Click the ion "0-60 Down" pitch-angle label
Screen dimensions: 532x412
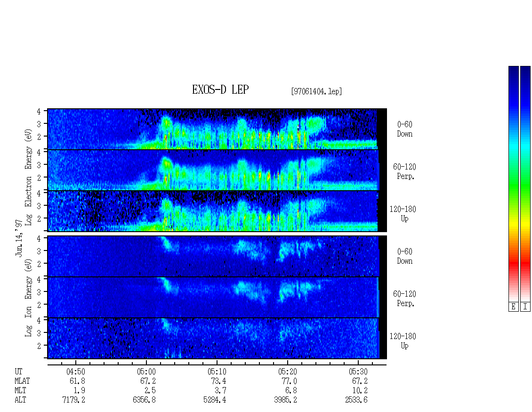click(x=405, y=256)
